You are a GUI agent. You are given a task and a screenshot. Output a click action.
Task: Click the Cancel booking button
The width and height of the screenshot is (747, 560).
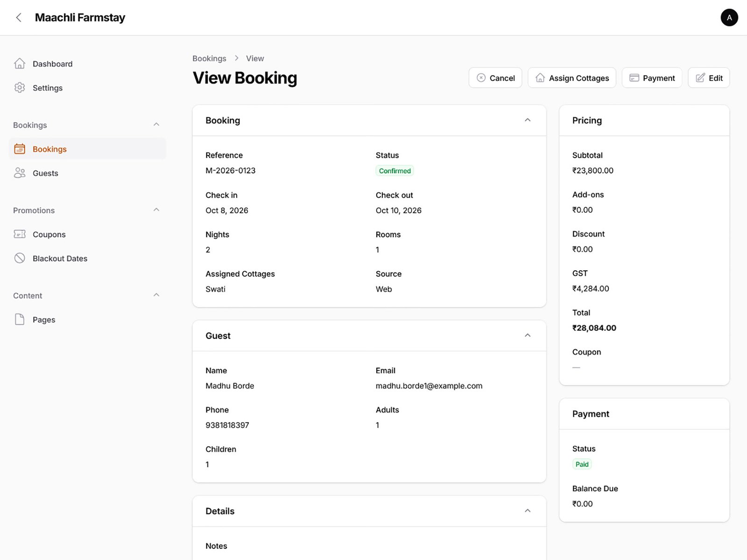pyautogui.click(x=495, y=78)
